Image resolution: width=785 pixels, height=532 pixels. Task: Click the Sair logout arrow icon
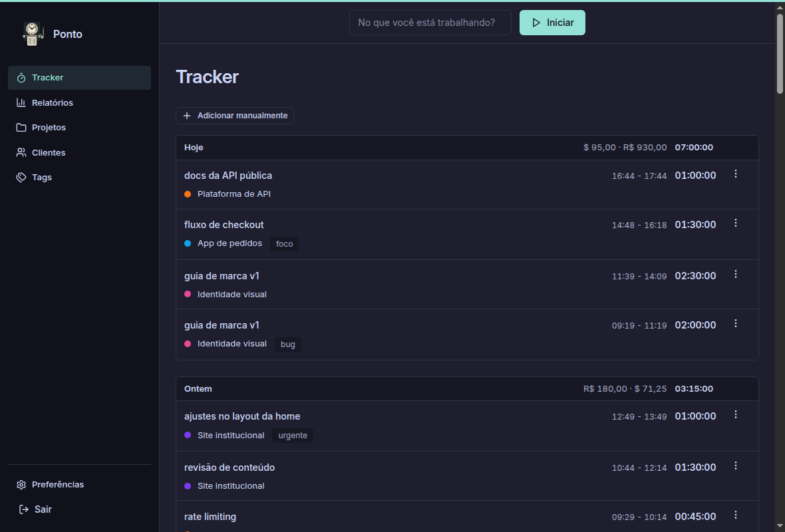tap(23, 509)
